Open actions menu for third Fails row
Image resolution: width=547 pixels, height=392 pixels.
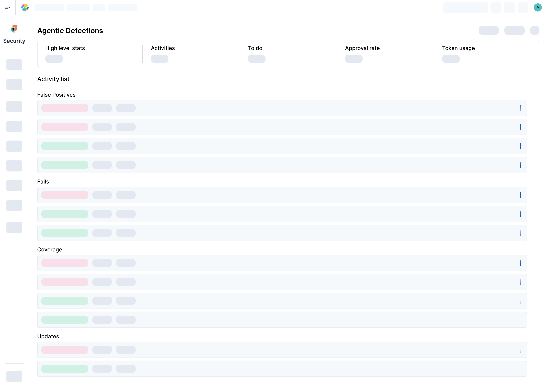click(520, 233)
